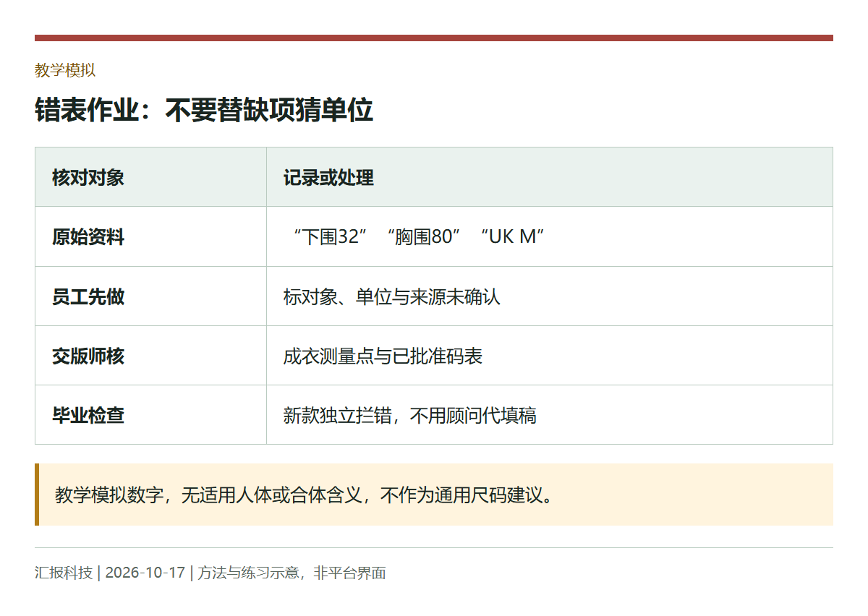Click the heading '错表作业：不要替缺项猜单位'

click(x=204, y=111)
